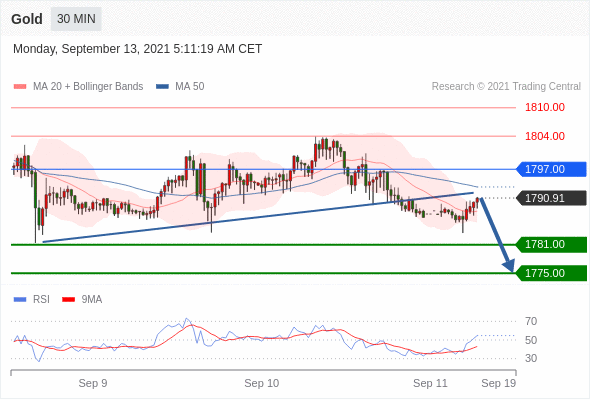Click the Sep 10 date axis label

click(262, 383)
